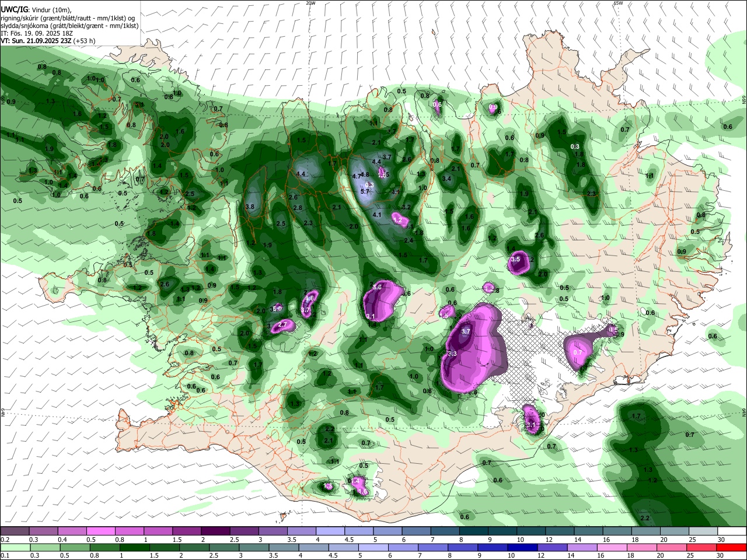
Task: Click the snowfall value '3.5' on the map
Action: coord(515,259)
